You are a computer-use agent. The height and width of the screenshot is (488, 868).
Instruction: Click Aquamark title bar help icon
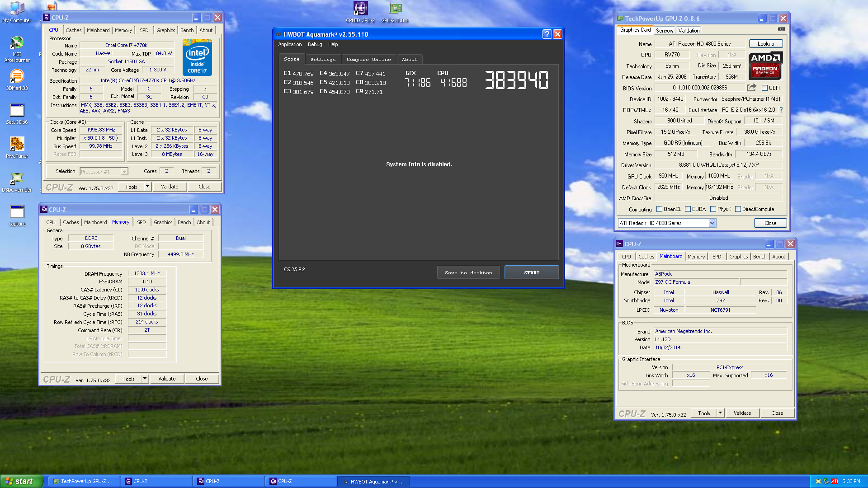click(547, 34)
